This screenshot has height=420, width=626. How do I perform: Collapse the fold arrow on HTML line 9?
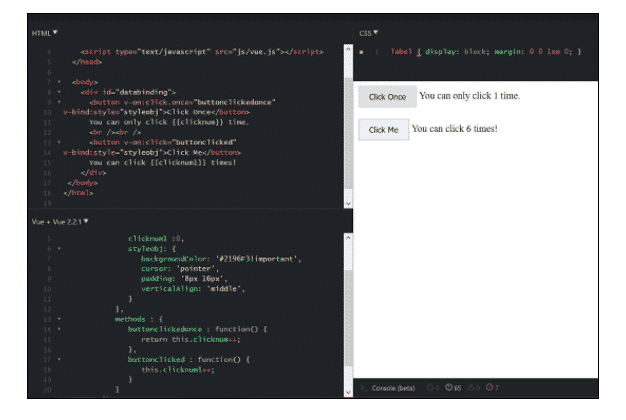tap(59, 102)
